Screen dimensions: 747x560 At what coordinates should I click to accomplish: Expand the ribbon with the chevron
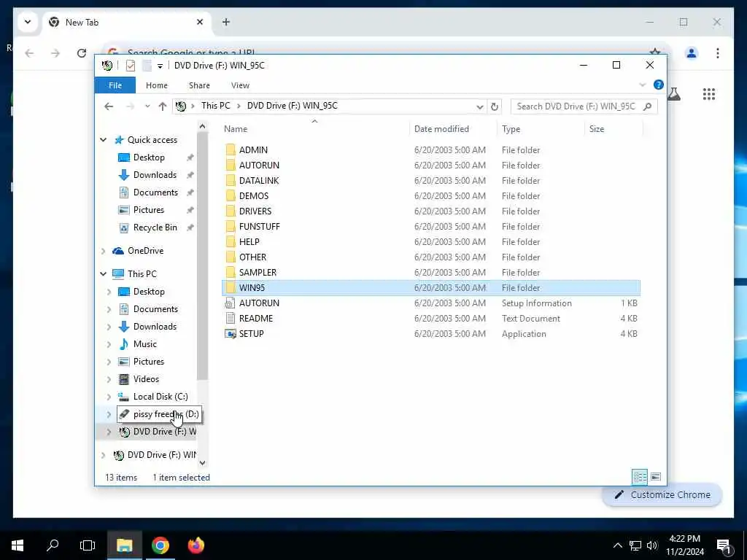(x=642, y=85)
